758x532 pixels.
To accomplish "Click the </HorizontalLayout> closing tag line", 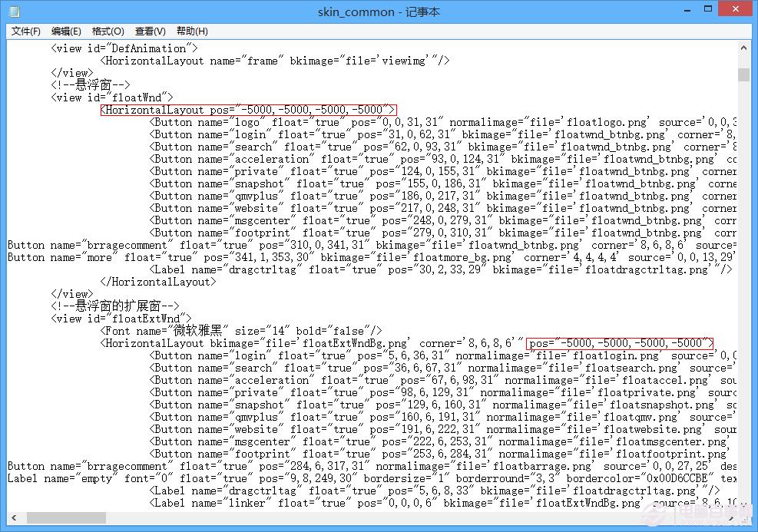I will 158,283.
